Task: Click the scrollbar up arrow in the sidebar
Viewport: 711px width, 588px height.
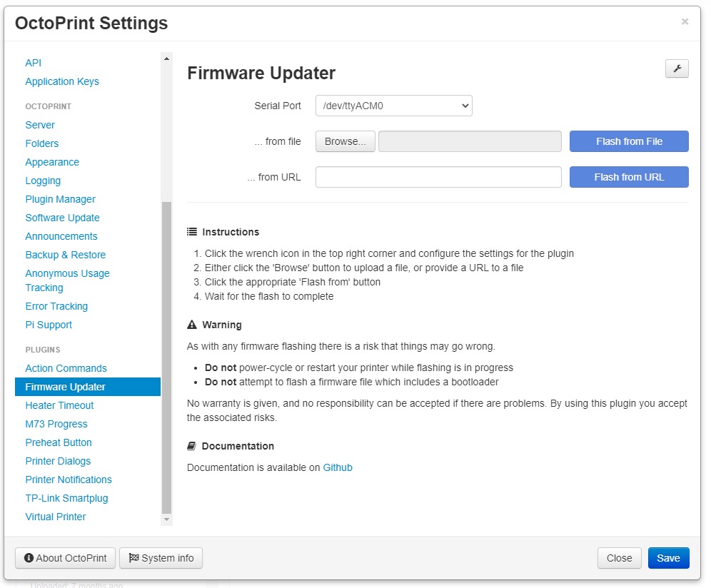Action: (x=166, y=59)
